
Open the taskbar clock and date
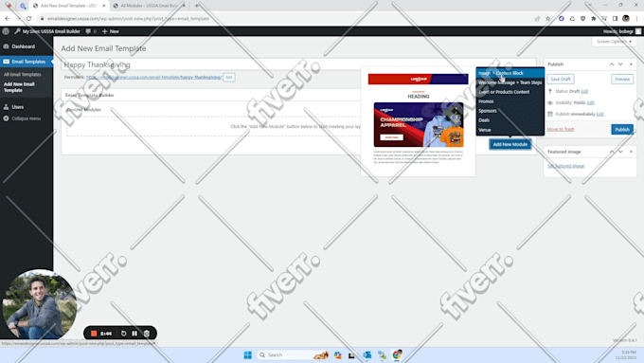626,354
